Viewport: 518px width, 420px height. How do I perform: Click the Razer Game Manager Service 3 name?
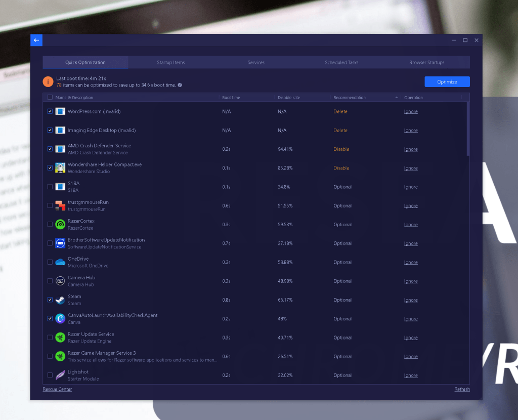102,353
